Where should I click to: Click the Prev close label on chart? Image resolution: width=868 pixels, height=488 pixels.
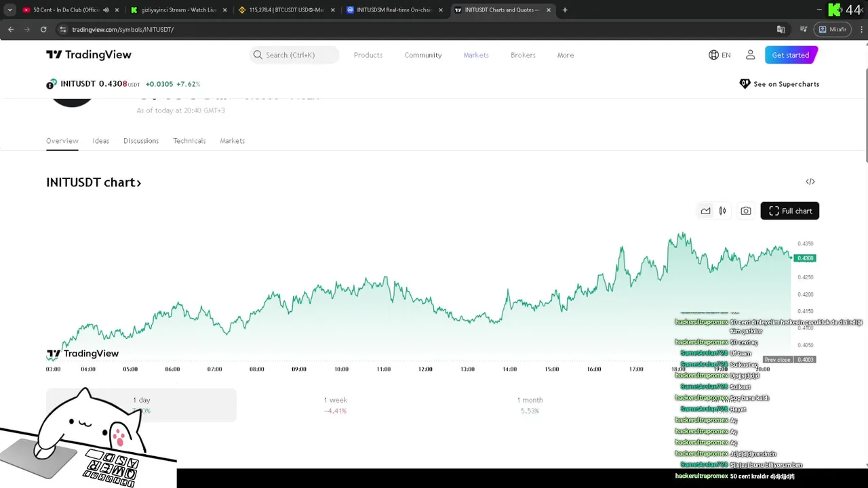pyautogui.click(x=777, y=360)
